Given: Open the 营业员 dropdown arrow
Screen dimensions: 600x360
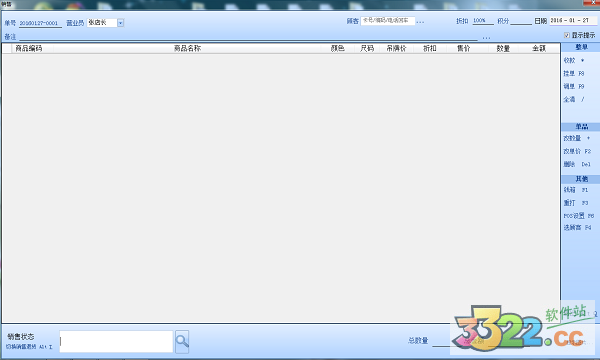Looking at the screenshot, I should coord(121,23).
